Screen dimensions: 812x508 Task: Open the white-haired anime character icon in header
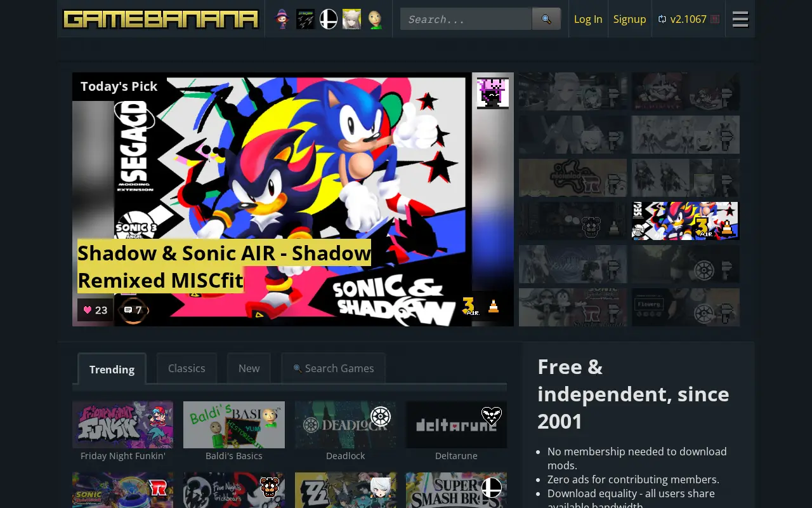coord(351,19)
